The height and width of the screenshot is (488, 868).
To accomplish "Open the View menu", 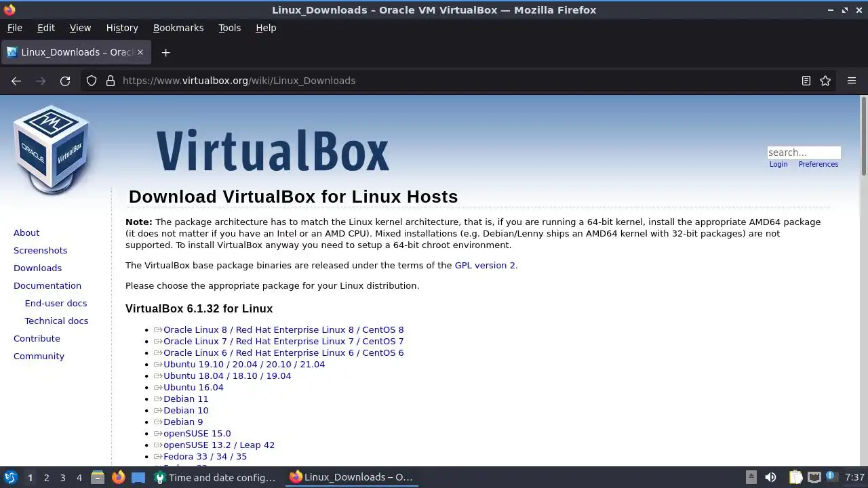I will click(x=80, y=28).
